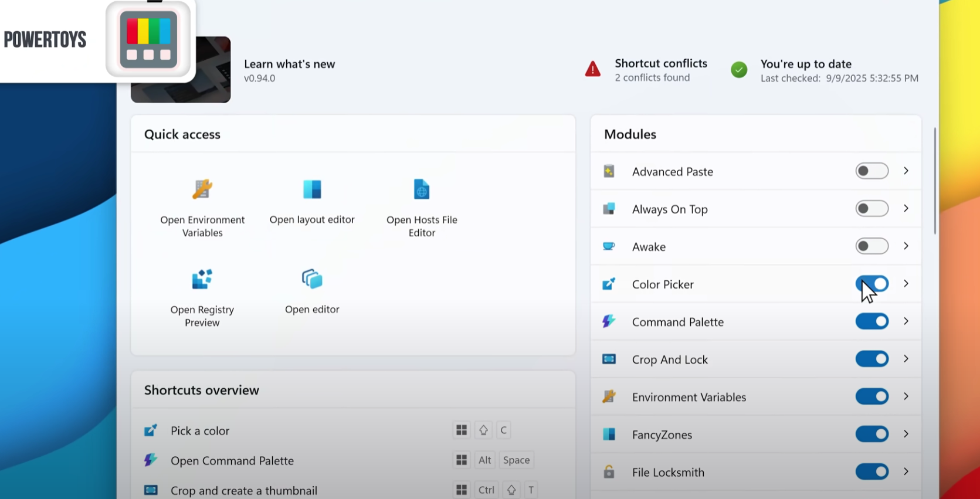Open Environment Variables quick access icon
Image resolution: width=980 pixels, height=499 pixels.
pos(202,189)
